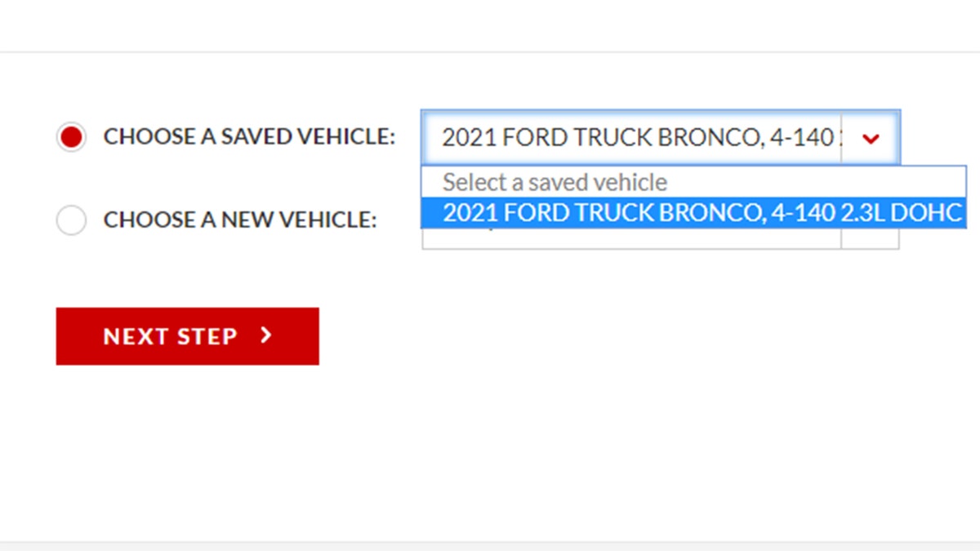Click the highlighted blue Bronco list entry
The width and height of the screenshot is (980, 551).
pos(693,212)
